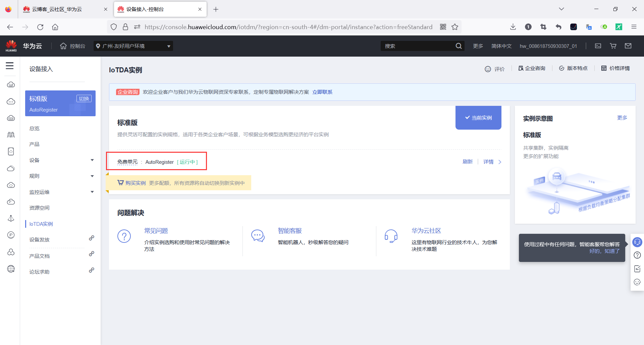Open the 更多 menu in top bar
Image resolution: width=644 pixels, height=345 pixels.
478,46
